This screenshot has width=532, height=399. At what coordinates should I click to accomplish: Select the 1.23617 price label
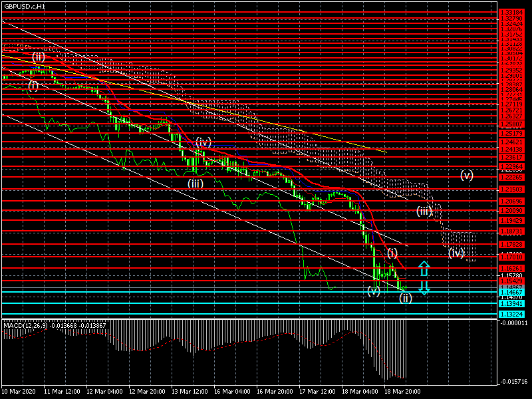511,158
